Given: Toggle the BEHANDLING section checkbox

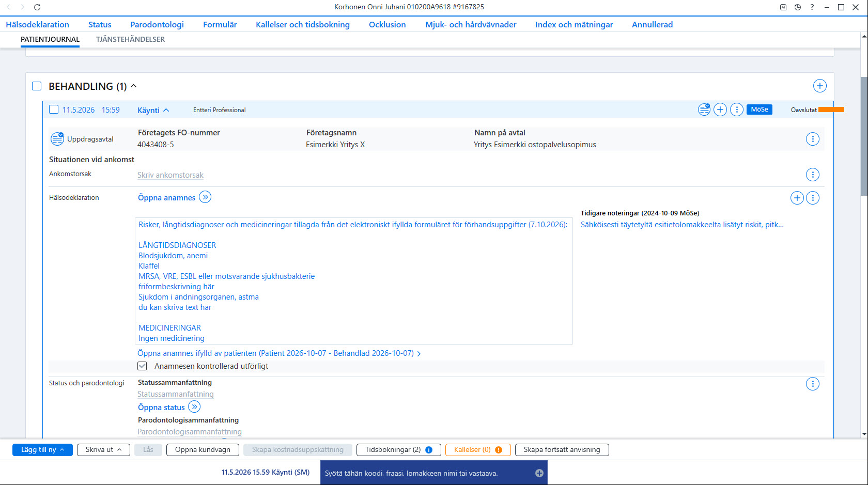Looking at the screenshot, I should point(37,86).
